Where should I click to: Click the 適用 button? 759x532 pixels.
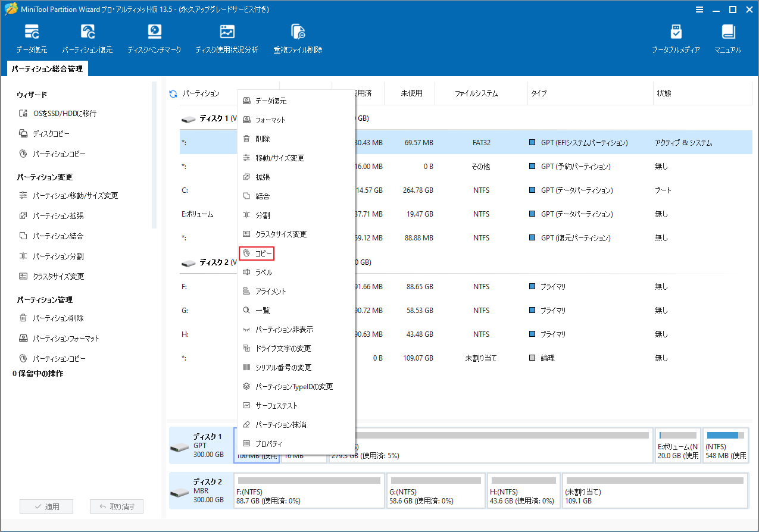pyautogui.click(x=46, y=506)
